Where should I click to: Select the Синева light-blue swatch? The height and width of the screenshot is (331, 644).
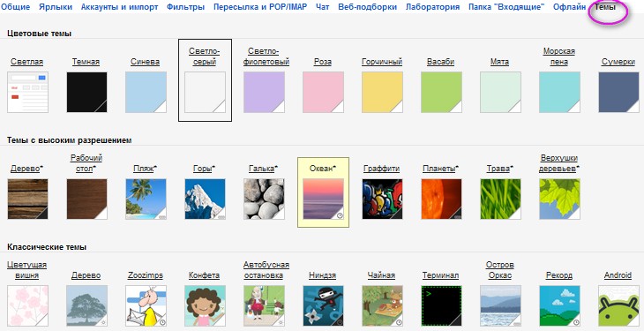click(146, 92)
